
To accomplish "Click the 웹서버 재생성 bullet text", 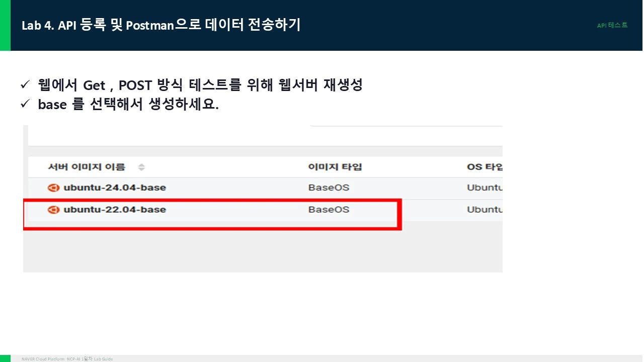I will (x=200, y=85).
